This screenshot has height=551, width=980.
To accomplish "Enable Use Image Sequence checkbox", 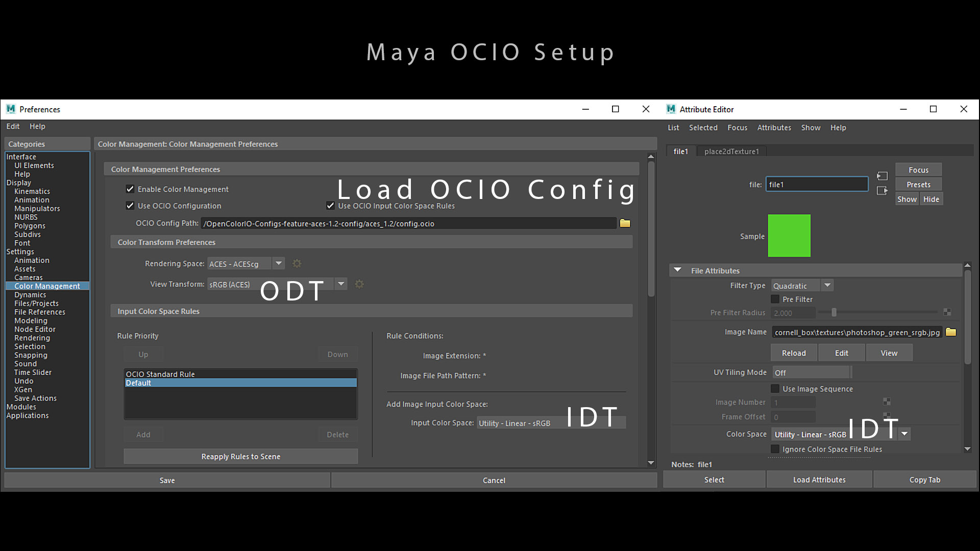I will pyautogui.click(x=775, y=389).
